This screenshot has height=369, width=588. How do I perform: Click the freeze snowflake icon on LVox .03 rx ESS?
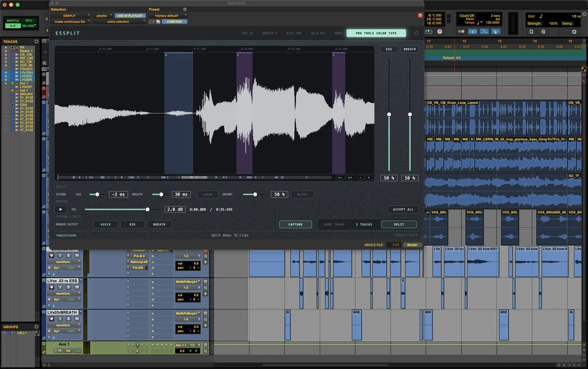pos(49,299)
